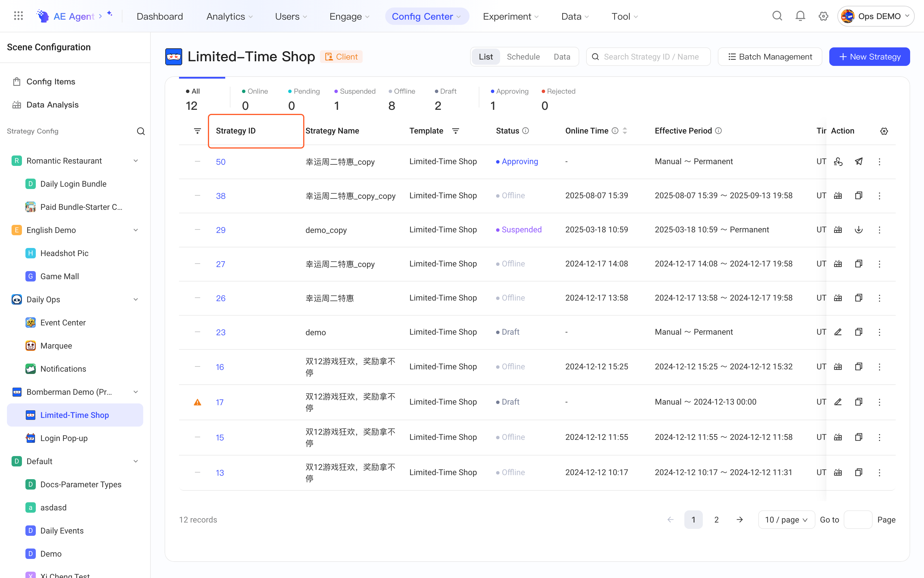This screenshot has width=924, height=578.
Task: Open the top-bar settings gear
Action: pyautogui.click(x=823, y=16)
